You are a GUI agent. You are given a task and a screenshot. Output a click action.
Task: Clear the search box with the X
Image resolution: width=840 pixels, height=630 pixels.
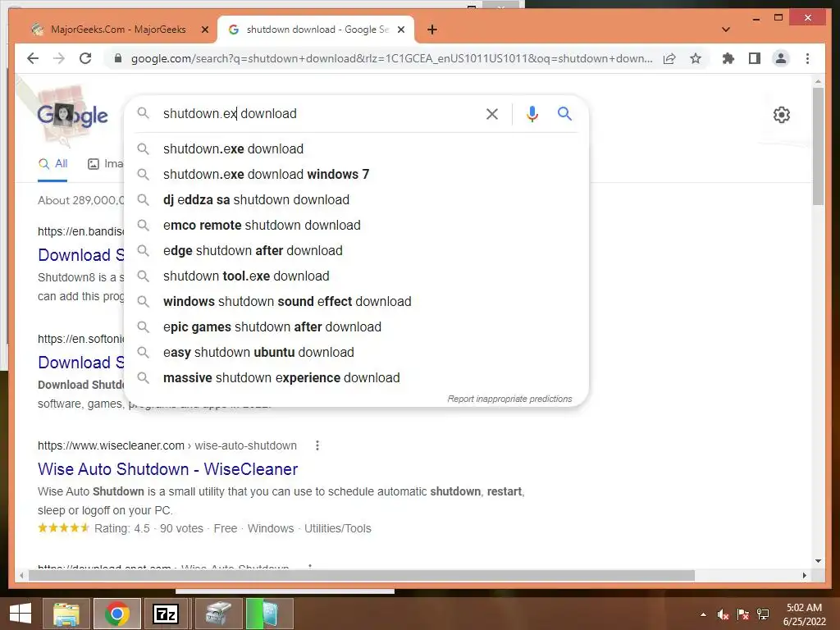492,113
